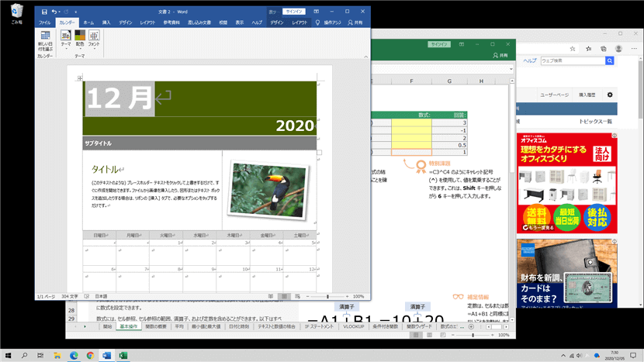Open the Customize Quick Access Toolbar arrow in Word
The width and height of the screenshot is (644, 362).
tap(75, 12)
